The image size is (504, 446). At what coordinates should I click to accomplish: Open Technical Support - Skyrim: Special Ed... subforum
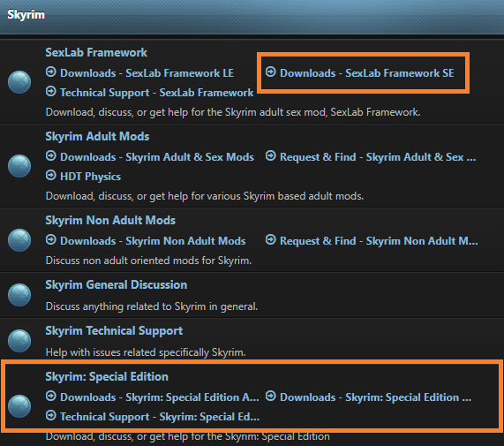(x=160, y=417)
